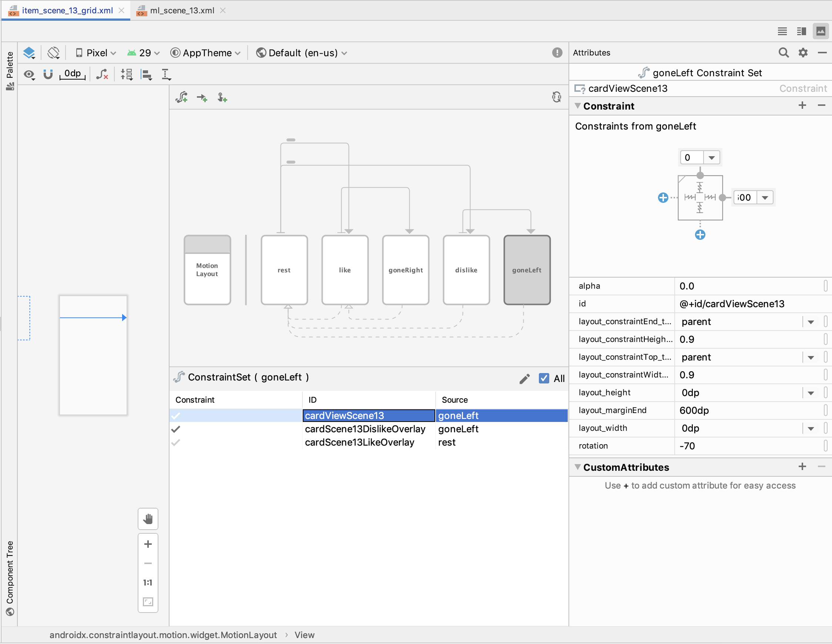Image resolution: width=832 pixels, height=644 pixels.
Task: Toggle the All checkbox in ConstraintSet panel
Action: pyautogui.click(x=544, y=377)
